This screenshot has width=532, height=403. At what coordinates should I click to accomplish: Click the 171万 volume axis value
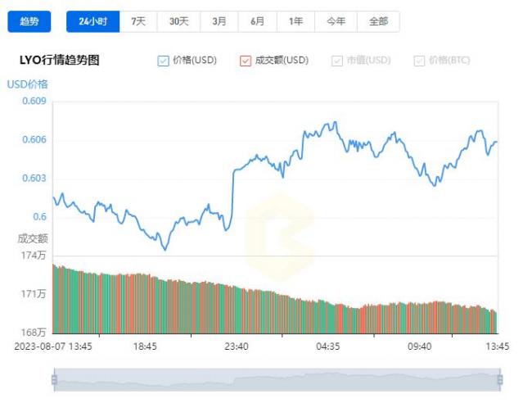(34, 294)
